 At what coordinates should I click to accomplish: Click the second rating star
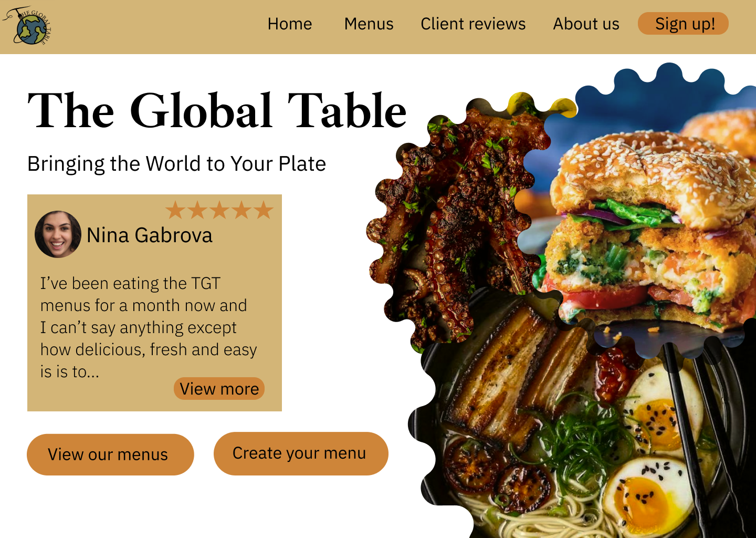coord(197,210)
